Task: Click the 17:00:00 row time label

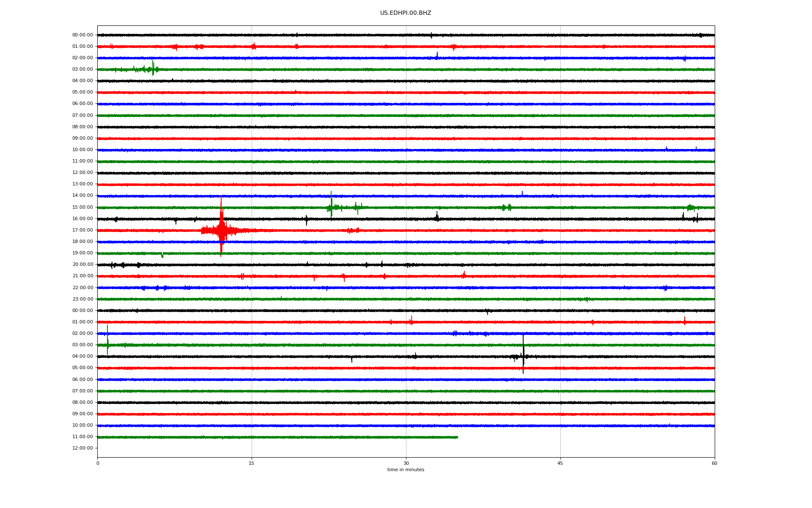Action: (x=82, y=230)
